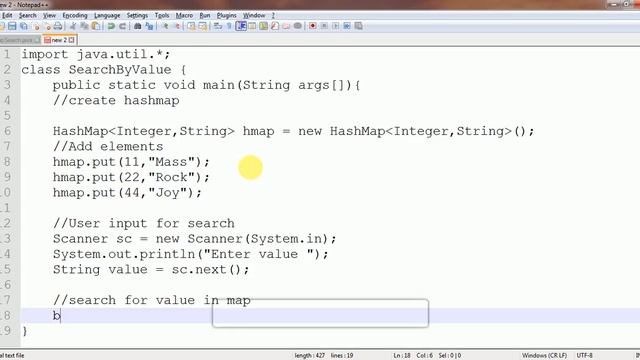Click the Copy toolbar icon
The height and width of the screenshot is (360, 640).
click(x=84, y=26)
